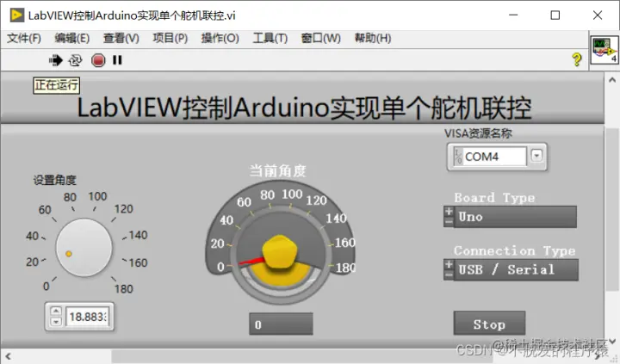The height and width of the screenshot is (364, 620).
Task: Minimize the LabVIEW window
Action: (x=513, y=15)
